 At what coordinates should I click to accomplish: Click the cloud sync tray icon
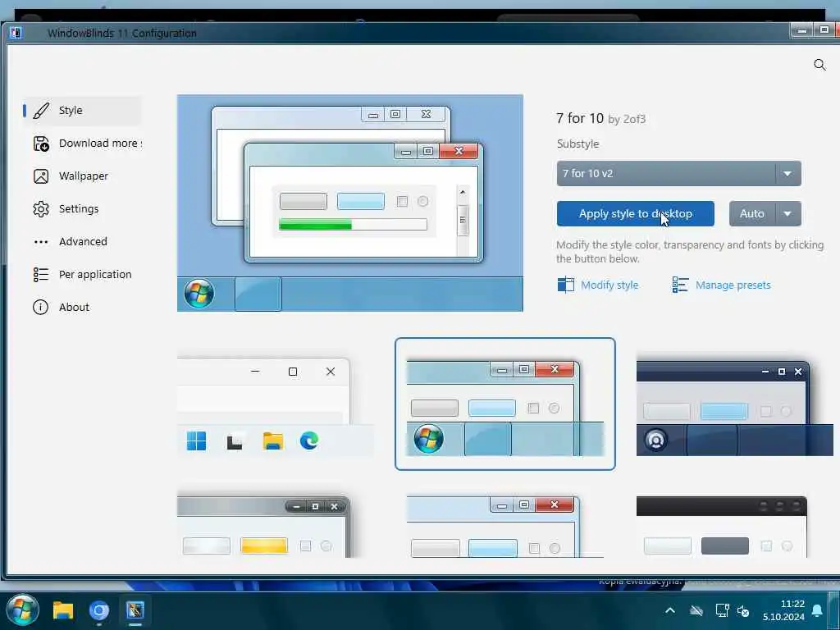click(x=696, y=610)
